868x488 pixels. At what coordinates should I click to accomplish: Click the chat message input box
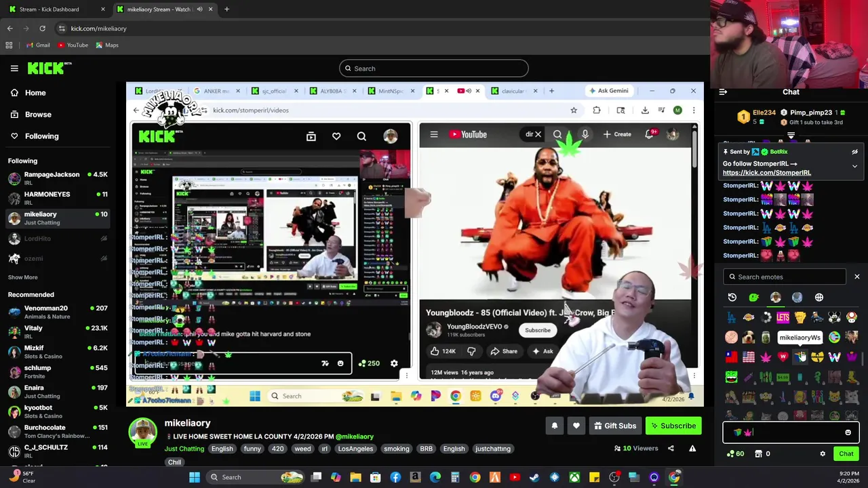pyautogui.click(x=791, y=432)
